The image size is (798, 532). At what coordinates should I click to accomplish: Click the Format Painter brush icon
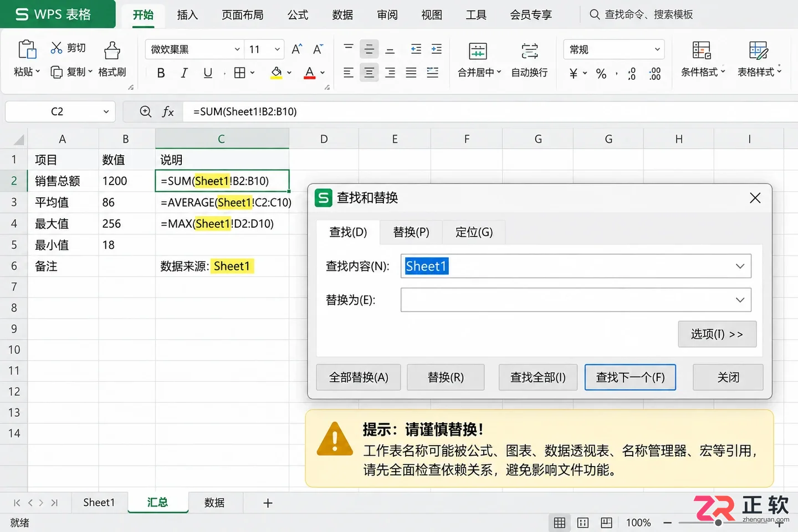pyautogui.click(x=112, y=50)
